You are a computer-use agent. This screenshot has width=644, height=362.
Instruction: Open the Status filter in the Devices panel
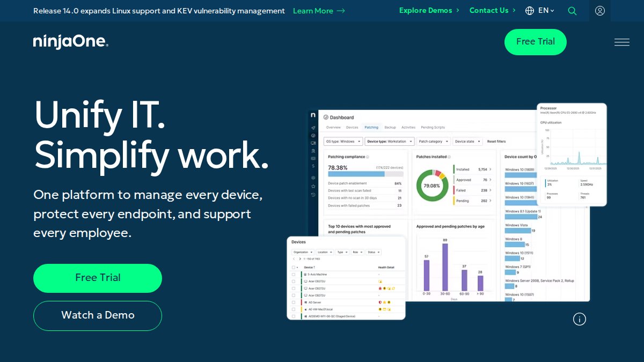tap(374, 252)
